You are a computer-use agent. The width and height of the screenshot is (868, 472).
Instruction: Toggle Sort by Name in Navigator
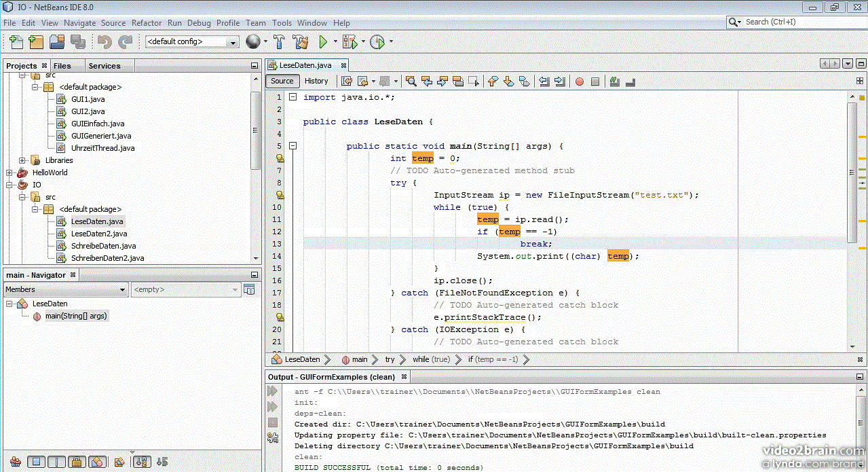click(142, 462)
